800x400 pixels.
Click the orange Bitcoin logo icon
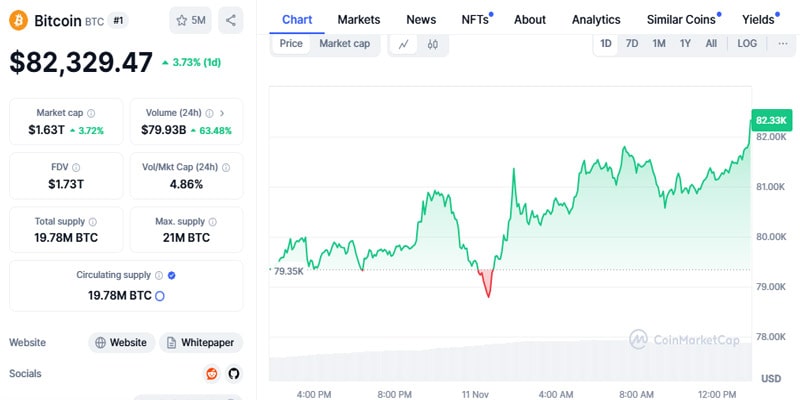[18, 20]
